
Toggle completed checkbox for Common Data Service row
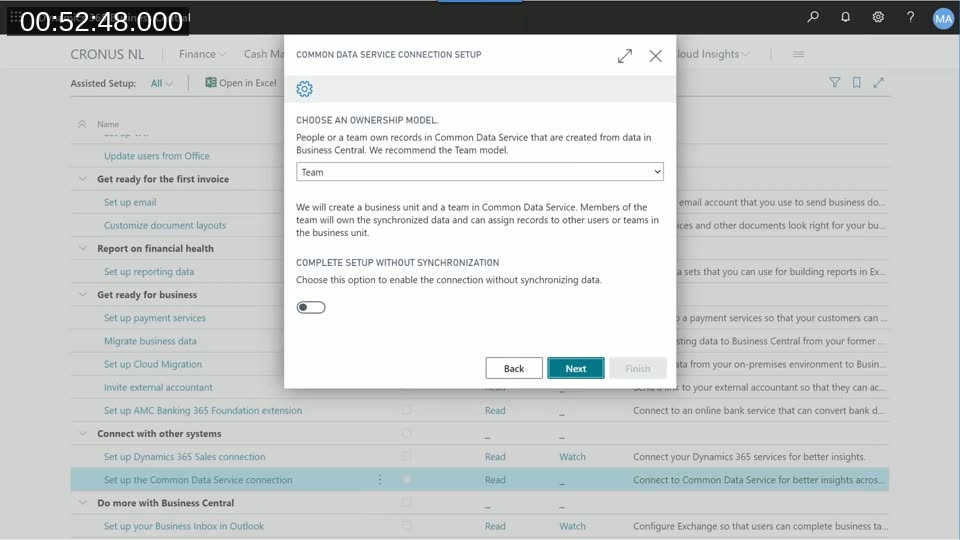tap(407, 480)
